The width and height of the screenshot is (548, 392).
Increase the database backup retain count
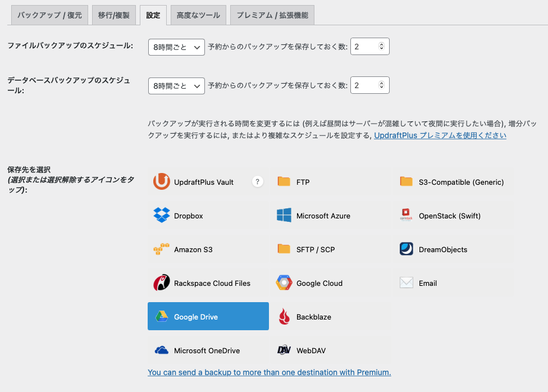point(382,83)
